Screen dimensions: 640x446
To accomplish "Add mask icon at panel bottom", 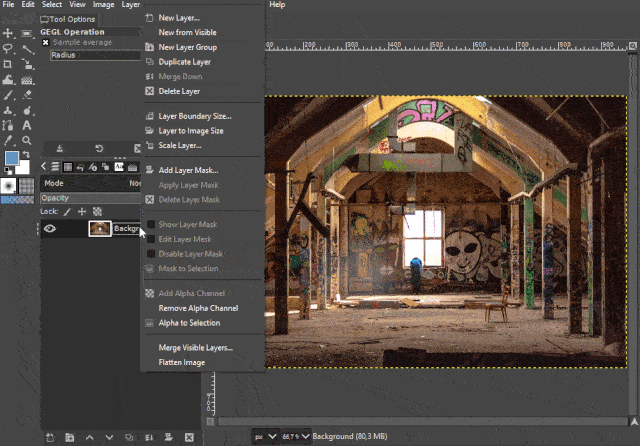I will point(169,438).
